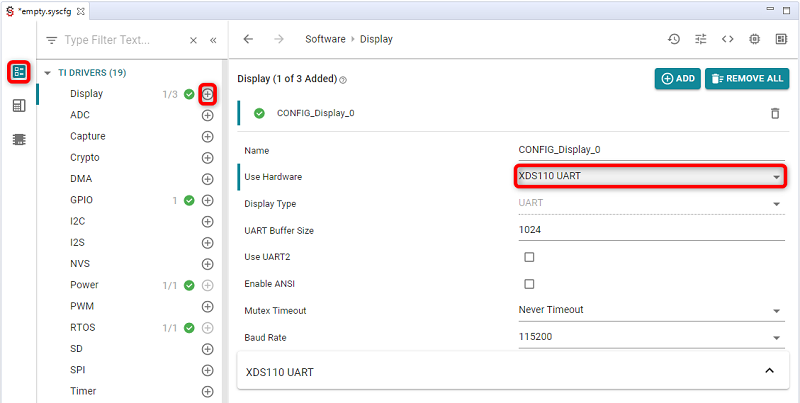The width and height of the screenshot is (800, 403).
Task: Navigate back with left arrow
Action: coord(248,39)
